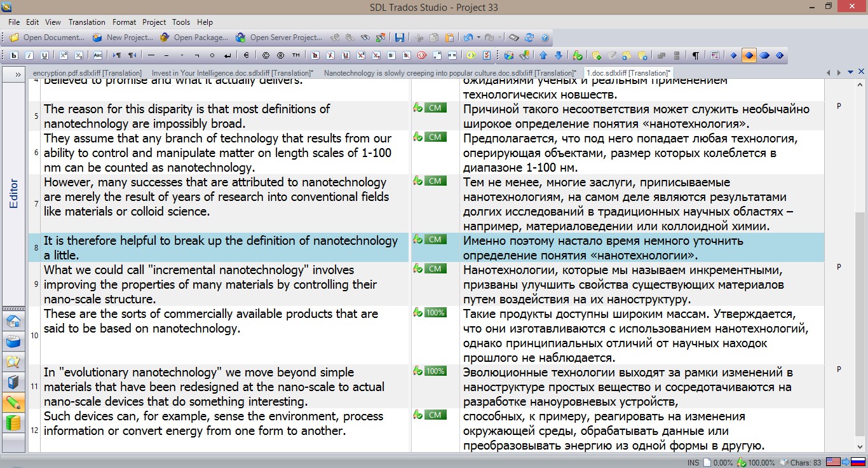Insert the line break arrow symbol

[x=227, y=55]
